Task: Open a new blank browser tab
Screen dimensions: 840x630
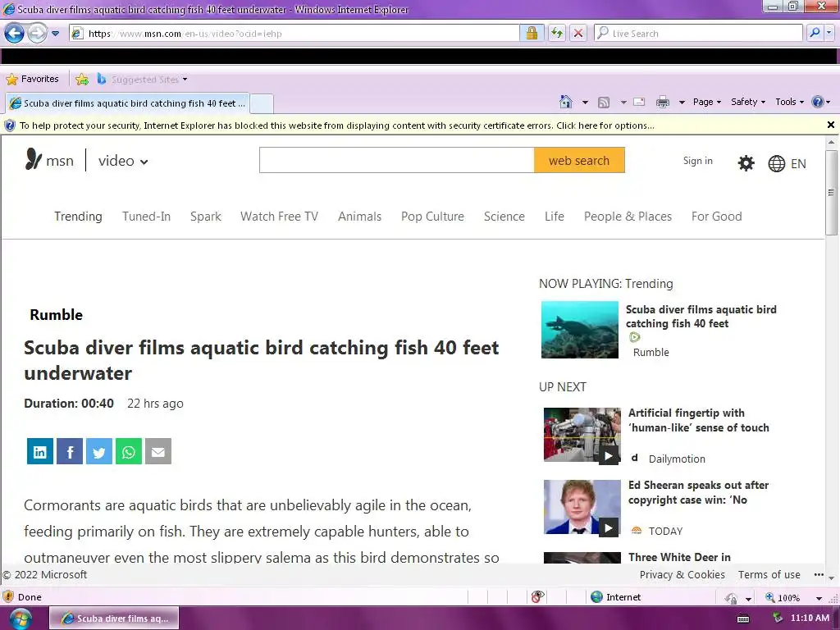Action: coord(262,103)
